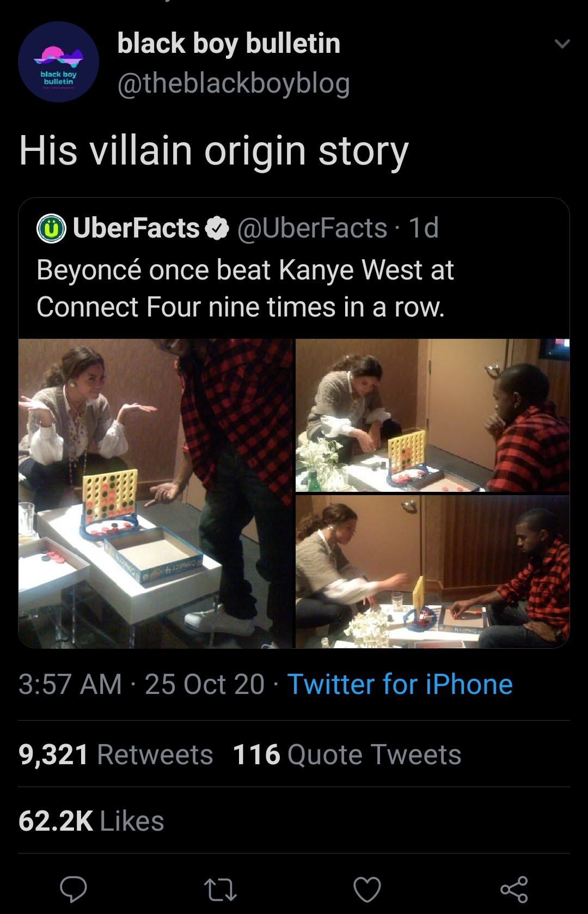Open black boy bulletin profile avatar
The width and height of the screenshot is (588, 914).
[58, 62]
